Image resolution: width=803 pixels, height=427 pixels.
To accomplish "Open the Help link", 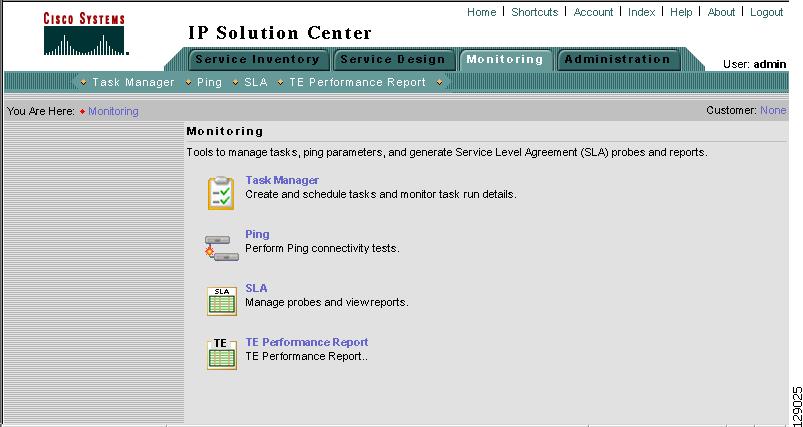I will (681, 12).
